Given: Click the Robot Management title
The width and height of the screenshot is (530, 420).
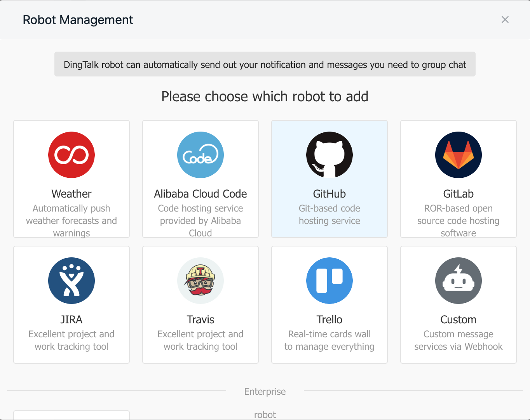Looking at the screenshot, I should click(78, 20).
